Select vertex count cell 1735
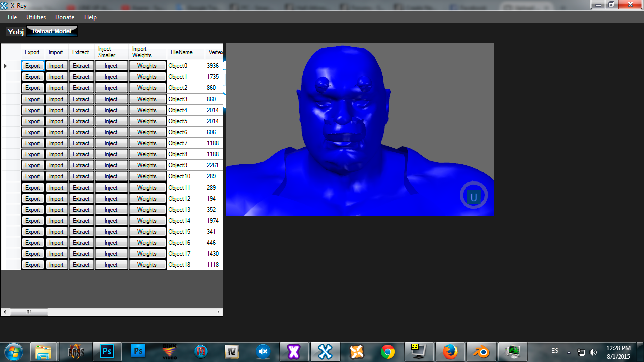This screenshot has width=644, height=362. [x=214, y=77]
